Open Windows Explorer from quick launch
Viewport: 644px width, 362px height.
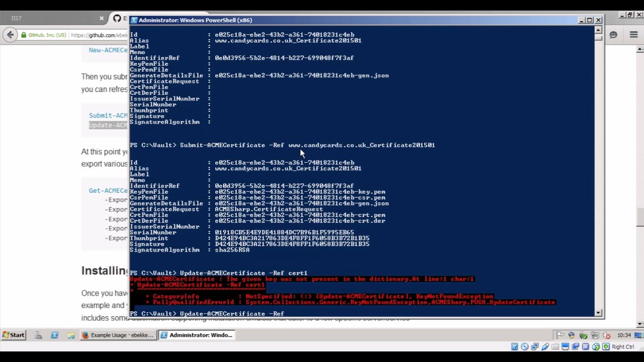tap(71, 335)
